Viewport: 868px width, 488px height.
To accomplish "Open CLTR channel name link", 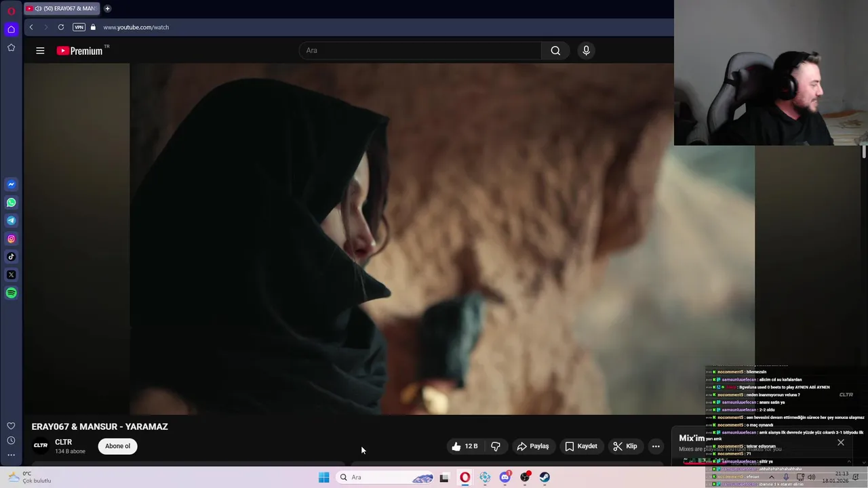I will [x=63, y=442].
